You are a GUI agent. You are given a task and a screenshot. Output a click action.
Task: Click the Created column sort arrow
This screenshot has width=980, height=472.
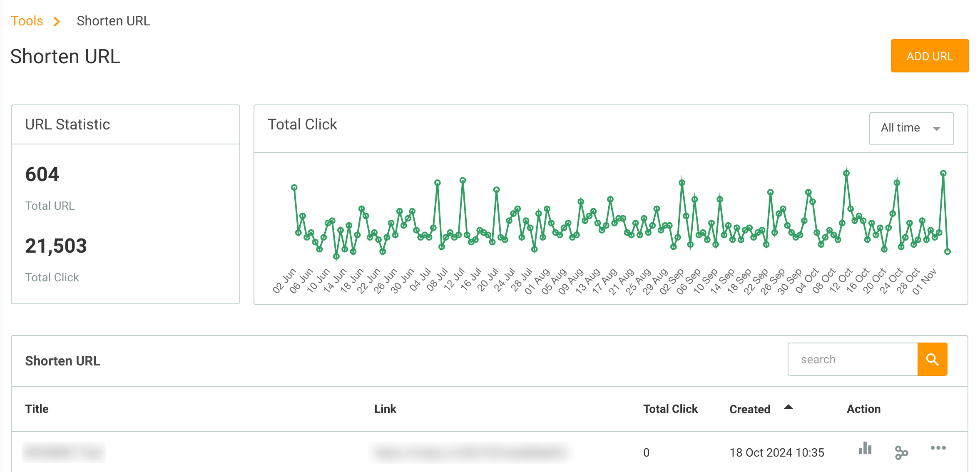(x=788, y=407)
